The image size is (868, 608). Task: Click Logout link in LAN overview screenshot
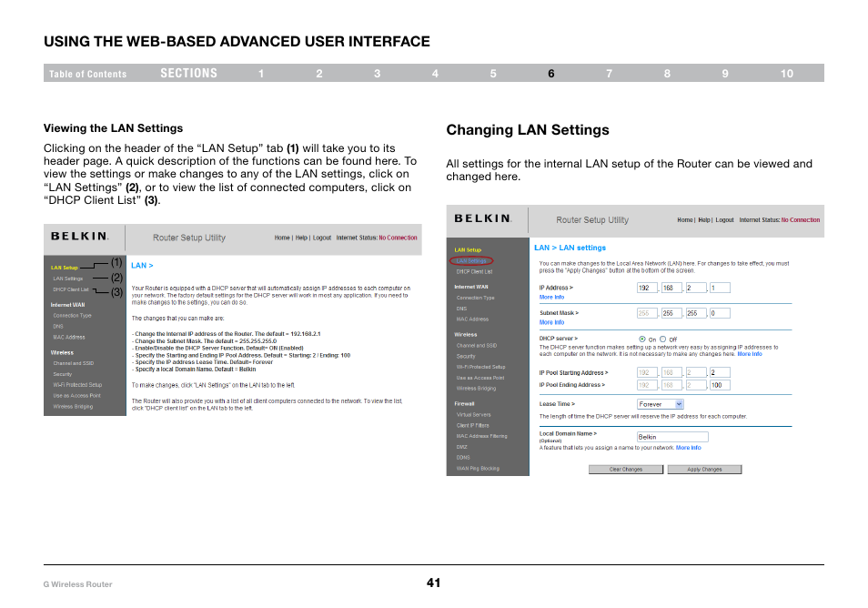pyautogui.click(x=321, y=238)
